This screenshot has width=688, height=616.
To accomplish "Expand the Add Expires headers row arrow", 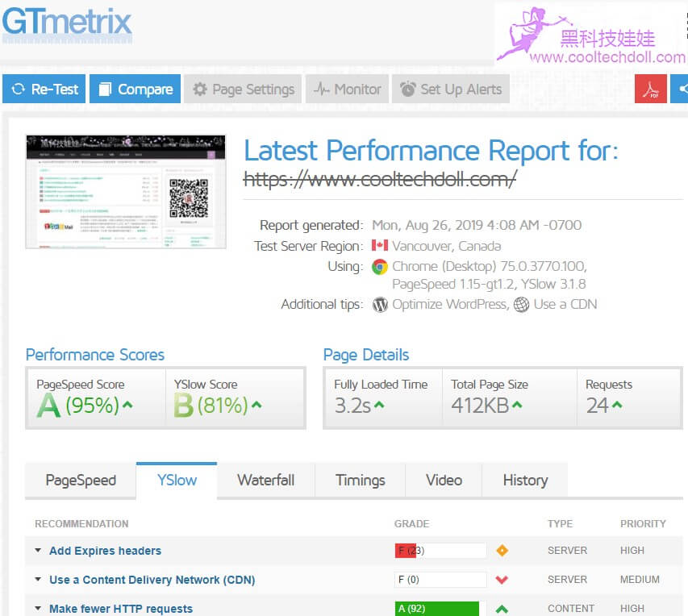I will click(x=38, y=551).
